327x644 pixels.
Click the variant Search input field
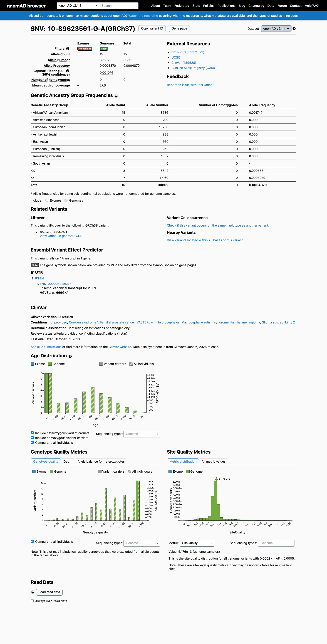[x=119, y=5]
